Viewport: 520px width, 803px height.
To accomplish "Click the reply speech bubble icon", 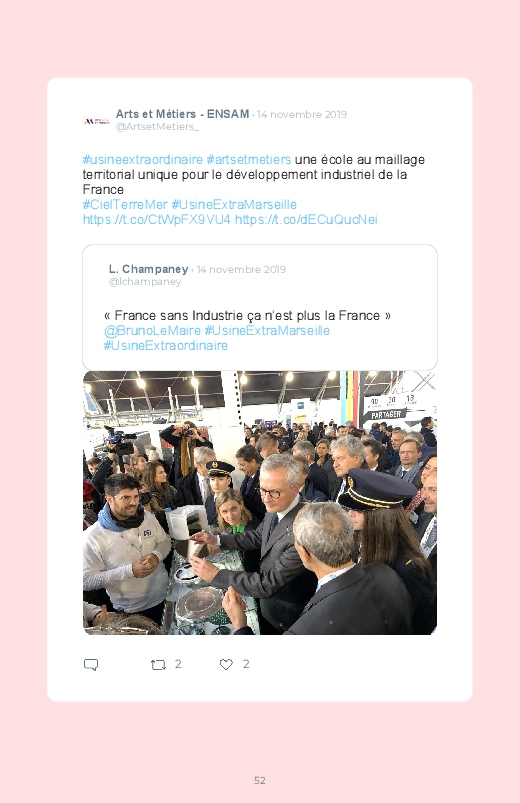I will click(x=91, y=665).
